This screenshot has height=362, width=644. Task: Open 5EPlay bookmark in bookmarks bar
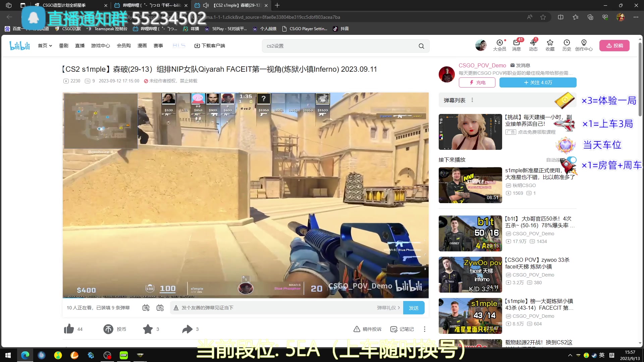[226, 29]
